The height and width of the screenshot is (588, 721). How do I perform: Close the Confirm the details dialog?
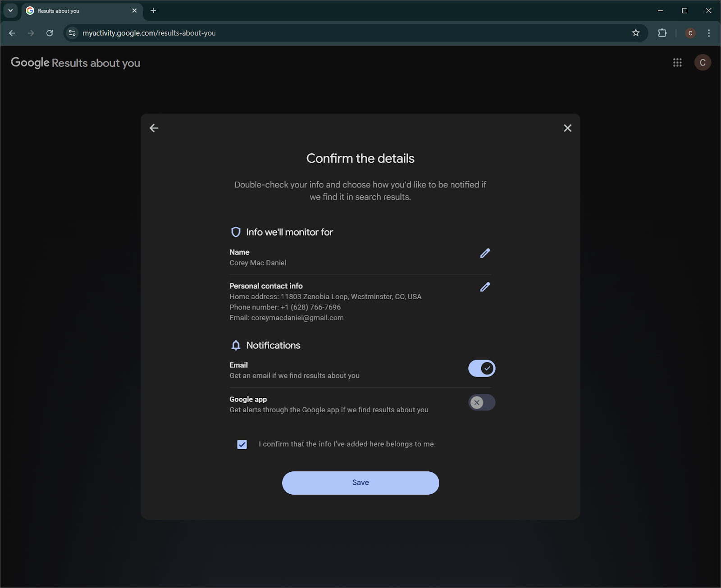[x=567, y=128]
